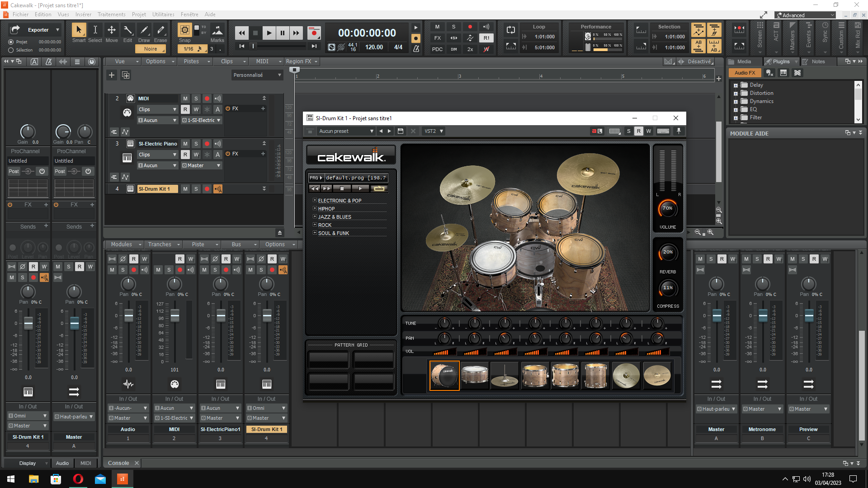Open the Opera browser in taskbar
The width and height of the screenshot is (868, 488).
click(78, 479)
